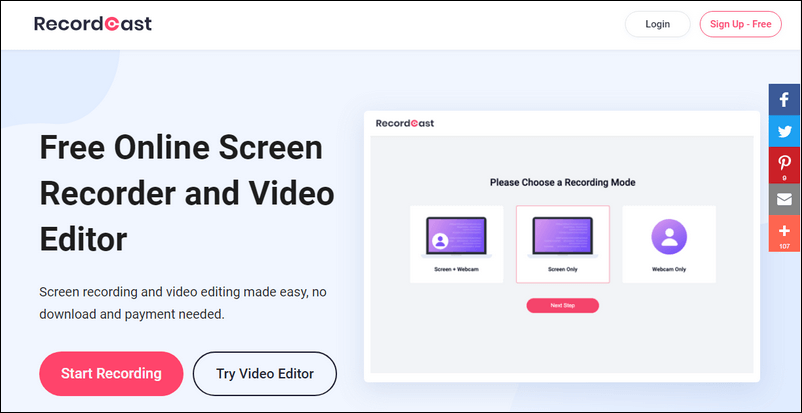Open more share options with the plus icon
This screenshot has height=413, width=802.
(x=784, y=233)
